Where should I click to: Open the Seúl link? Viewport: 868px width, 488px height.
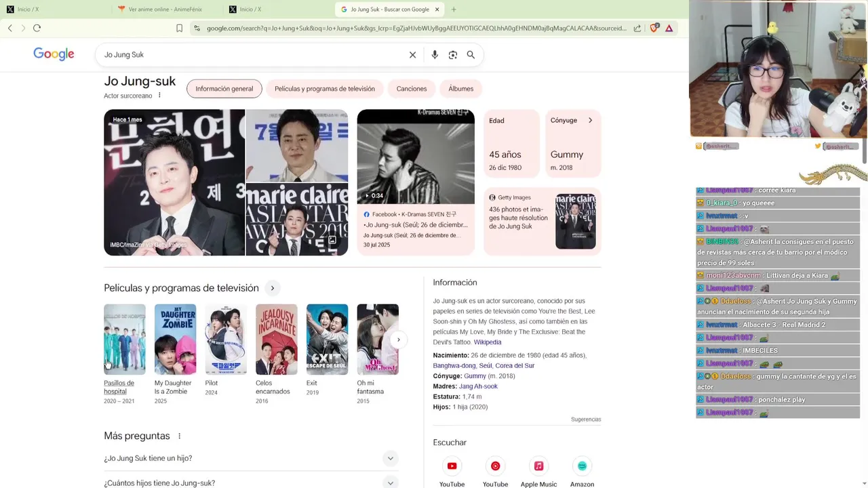click(x=486, y=365)
